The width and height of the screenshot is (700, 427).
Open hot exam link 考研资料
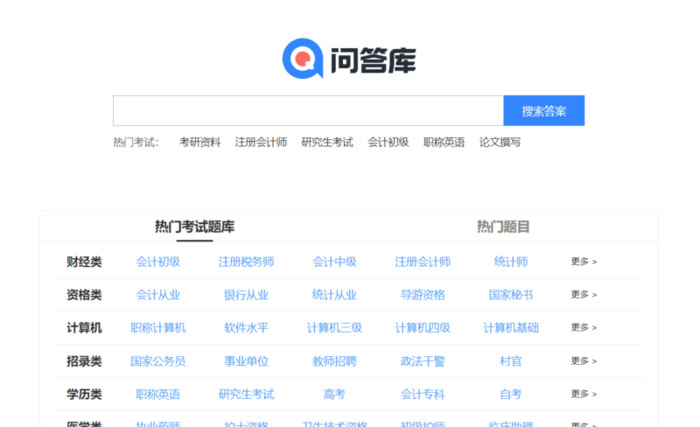pos(200,142)
